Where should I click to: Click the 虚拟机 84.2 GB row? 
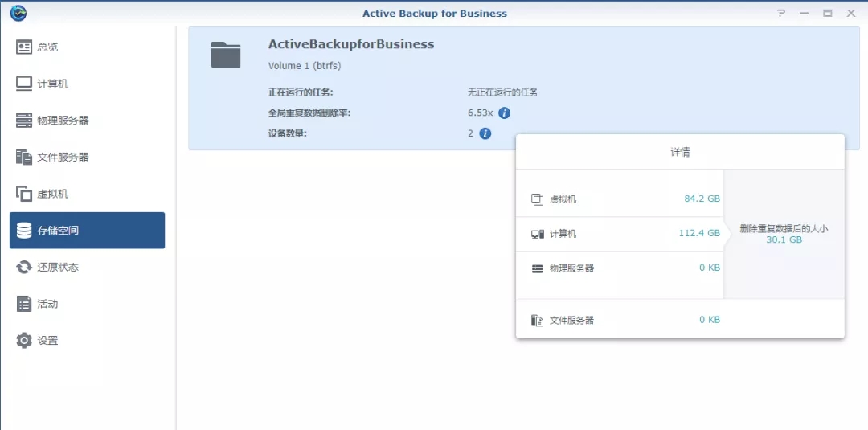pyautogui.click(x=620, y=199)
